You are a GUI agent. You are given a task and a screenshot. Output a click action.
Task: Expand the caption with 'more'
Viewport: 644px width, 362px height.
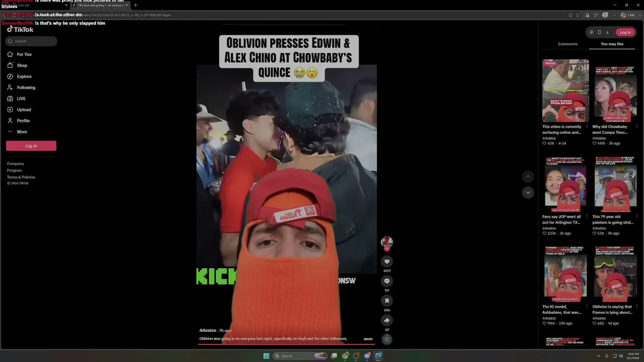pyautogui.click(x=368, y=339)
